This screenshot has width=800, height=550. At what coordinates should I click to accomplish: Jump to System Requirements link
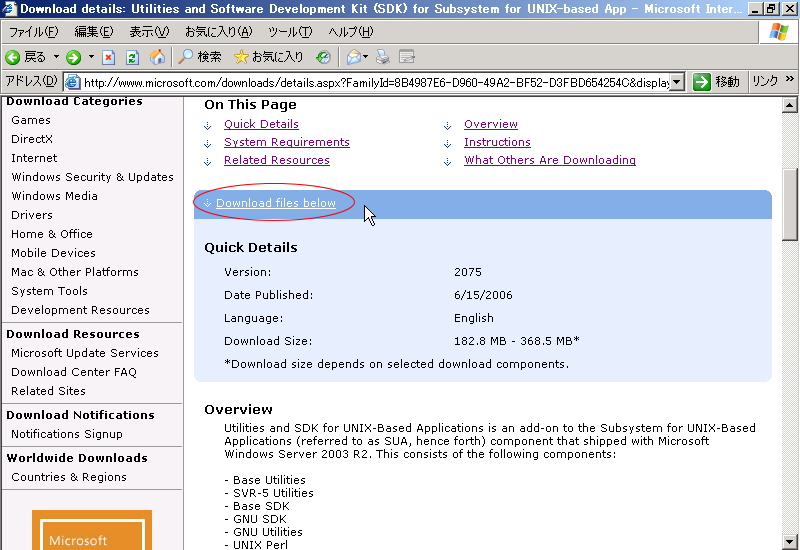click(287, 142)
